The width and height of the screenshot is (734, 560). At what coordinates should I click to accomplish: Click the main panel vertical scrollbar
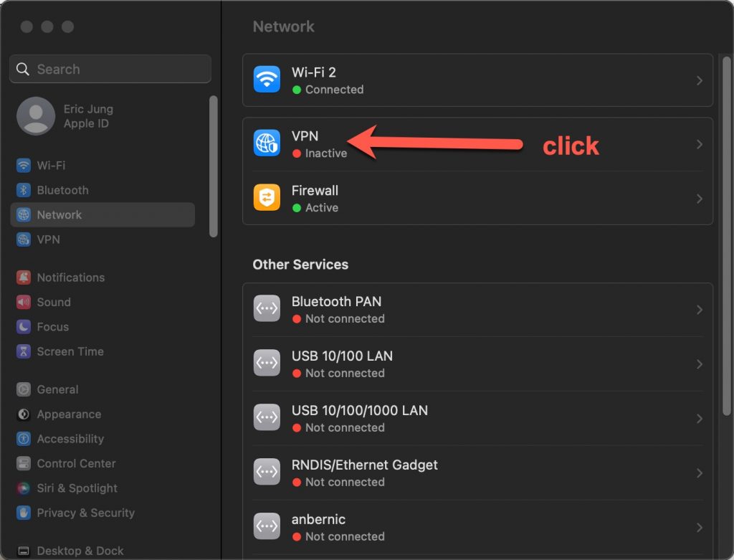click(x=727, y=236)
